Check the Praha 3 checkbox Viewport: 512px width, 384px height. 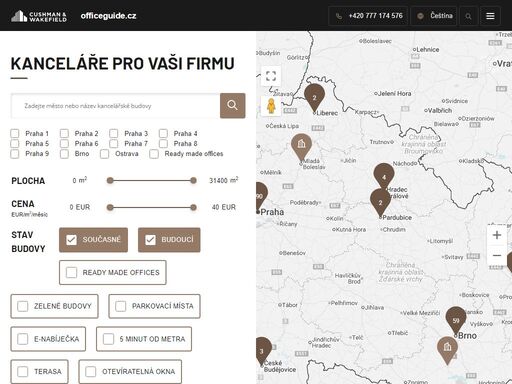click(114, 134)
